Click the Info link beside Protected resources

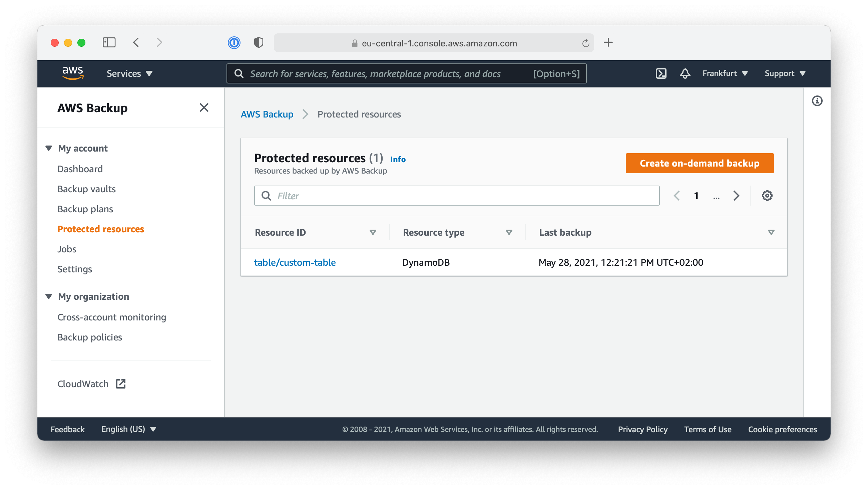point(398,159)
